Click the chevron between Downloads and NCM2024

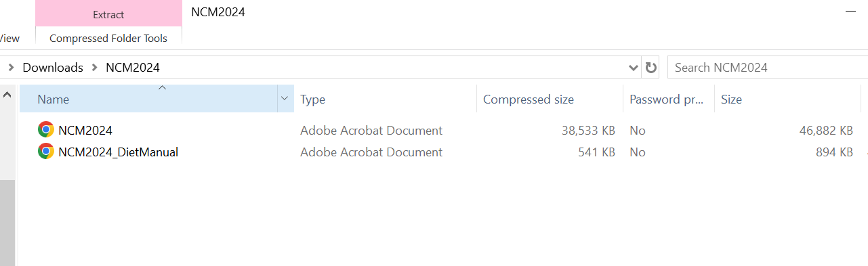point(94,68)
